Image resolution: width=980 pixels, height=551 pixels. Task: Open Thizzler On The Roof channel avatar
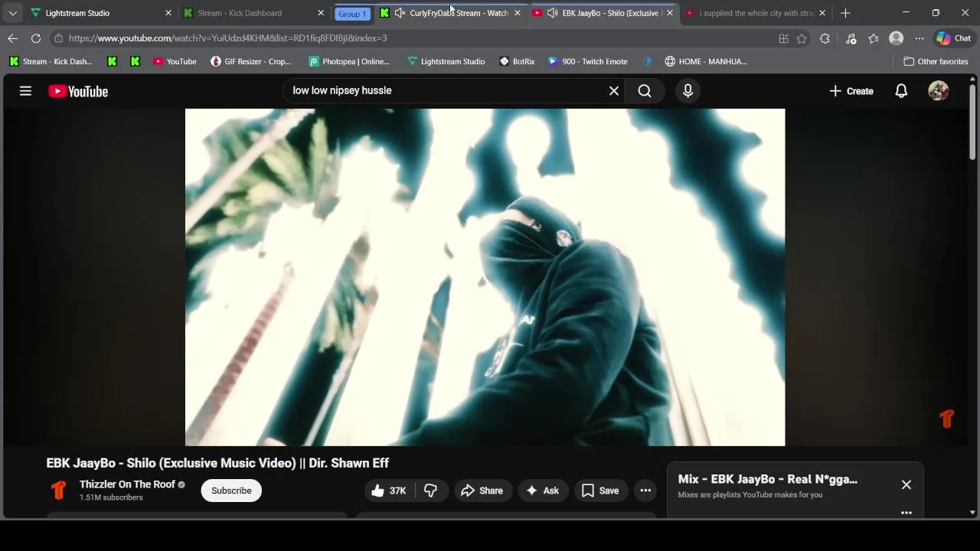coord(59,490)
